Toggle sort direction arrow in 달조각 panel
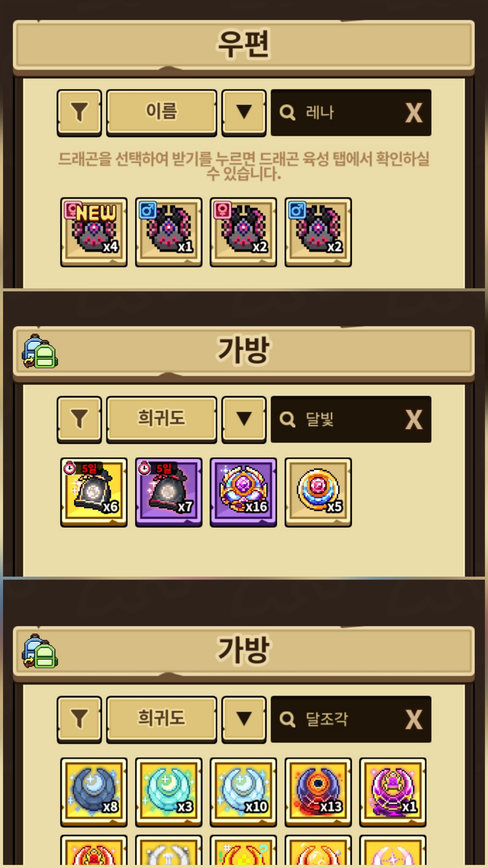This screenshot has width=488, height=868. pos(244,719)
